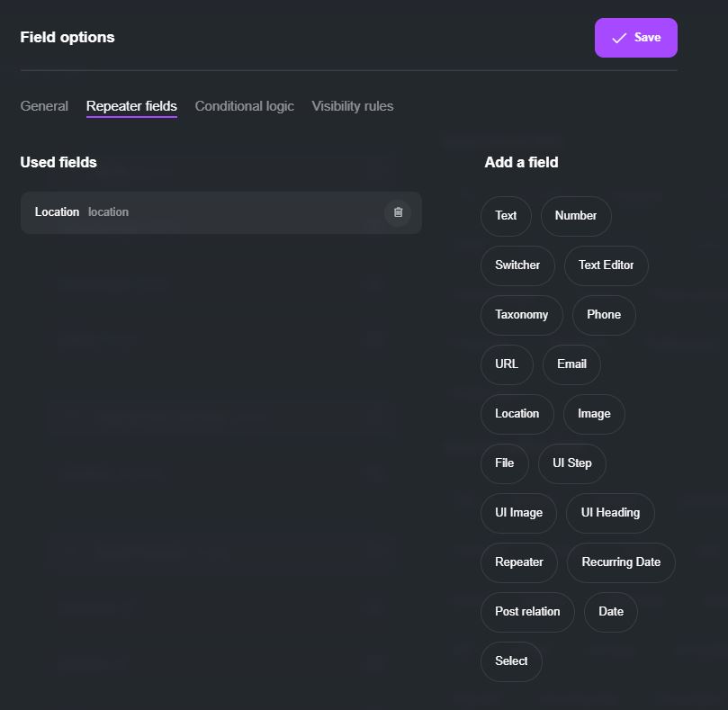Add a Number field
The width and height of the screenshot is (728, 710).
click(x=575, y=216)
